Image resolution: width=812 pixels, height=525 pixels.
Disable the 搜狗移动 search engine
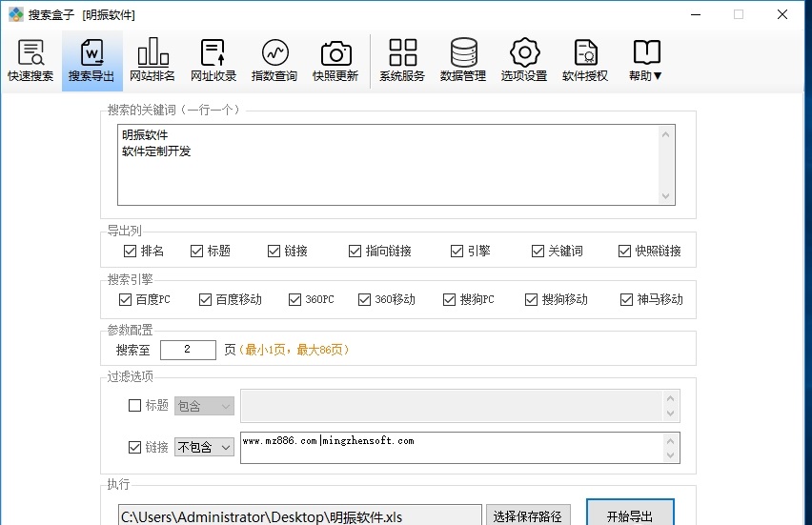[531, 300]
